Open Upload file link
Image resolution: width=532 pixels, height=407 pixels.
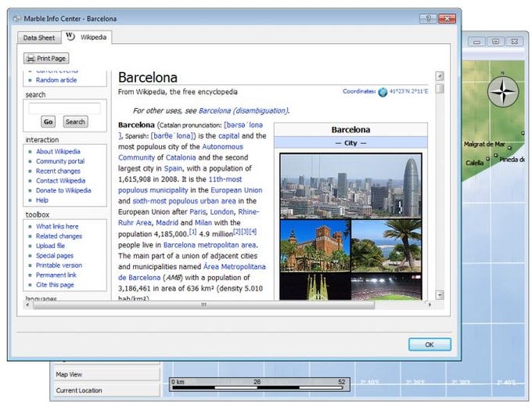tap(50, 246)
